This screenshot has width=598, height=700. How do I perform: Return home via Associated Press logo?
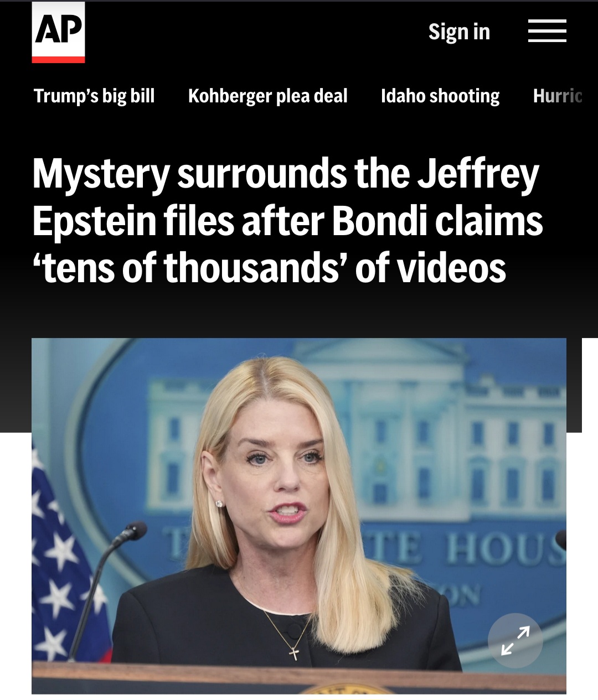pyautogui.click(x=58, y=32)
